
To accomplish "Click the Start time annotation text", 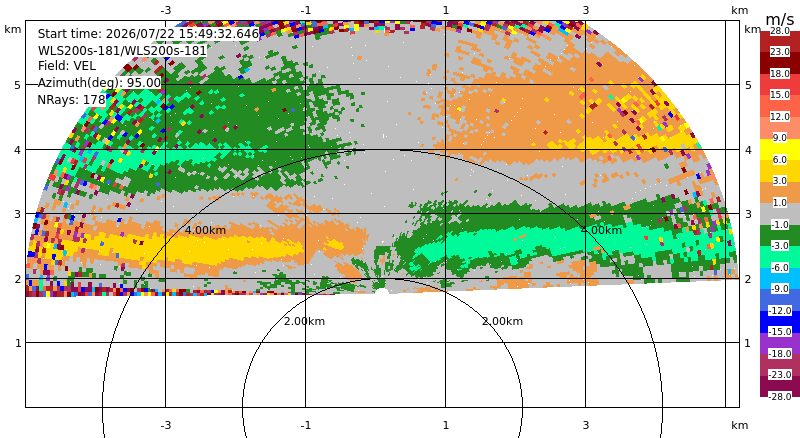I will pyautogui.click(x=148, y=34).
